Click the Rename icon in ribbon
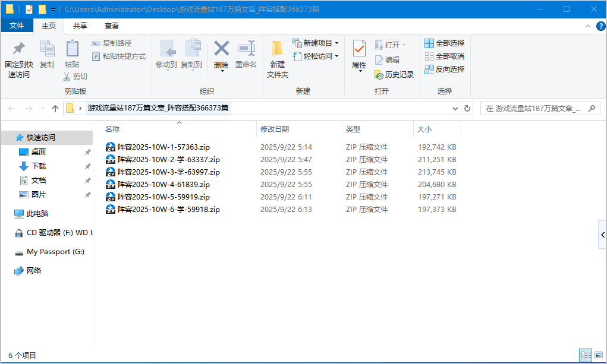607x364 pixels. point(246,49)
